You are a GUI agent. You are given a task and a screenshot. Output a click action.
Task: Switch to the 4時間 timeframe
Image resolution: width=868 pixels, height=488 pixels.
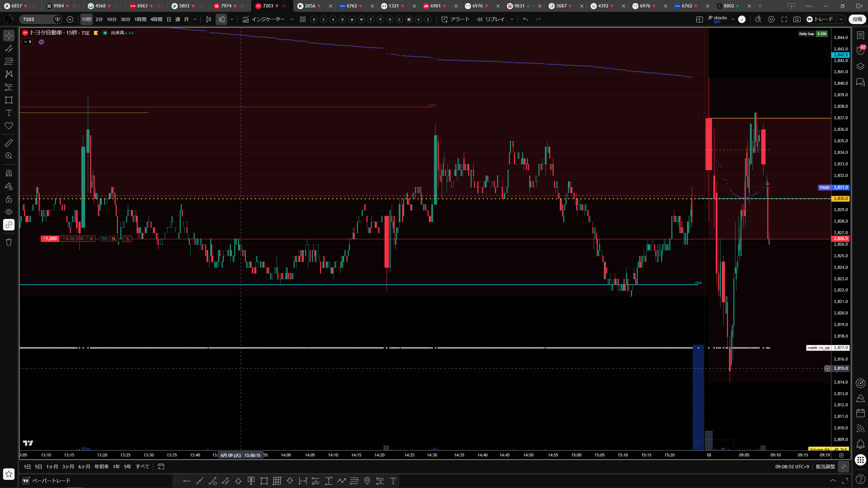tap(156, 19)
